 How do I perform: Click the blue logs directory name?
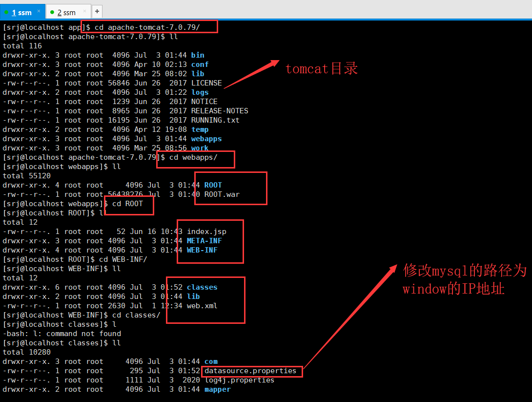200,92
